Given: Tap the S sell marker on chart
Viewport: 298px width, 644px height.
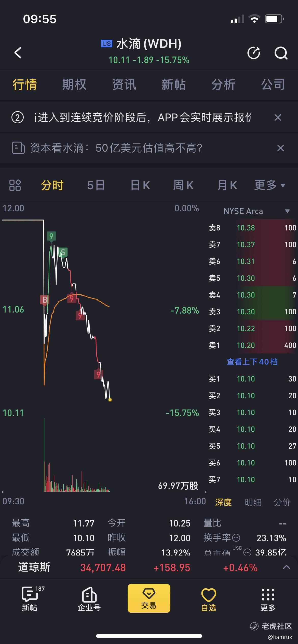Looking at the screenshot, I should click(x=63, y=253).
